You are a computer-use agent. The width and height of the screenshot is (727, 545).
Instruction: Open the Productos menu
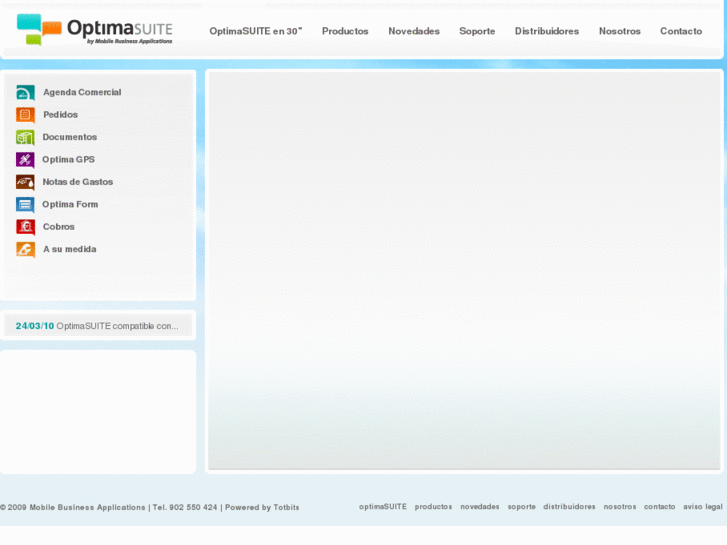(345, 31)
